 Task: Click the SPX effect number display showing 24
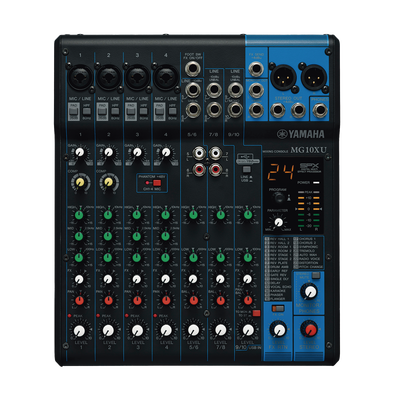[x=281, y=172]
